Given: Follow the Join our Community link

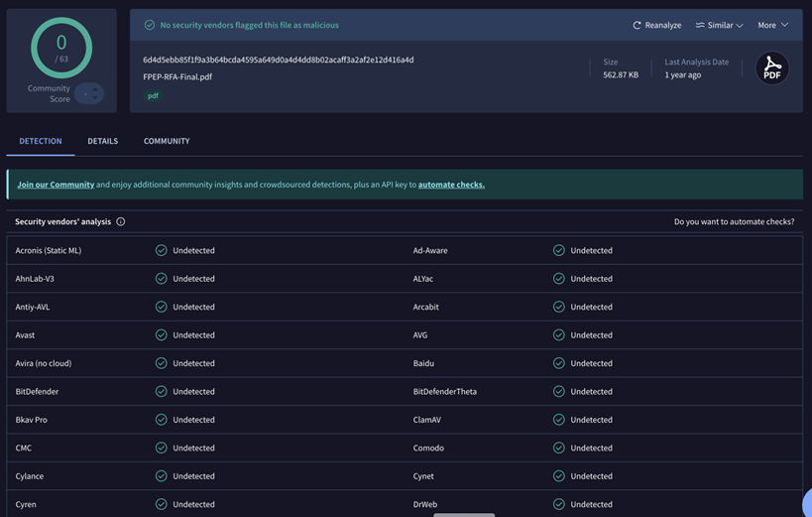Looking at the screenshot, I should click(x=56, y=185).
